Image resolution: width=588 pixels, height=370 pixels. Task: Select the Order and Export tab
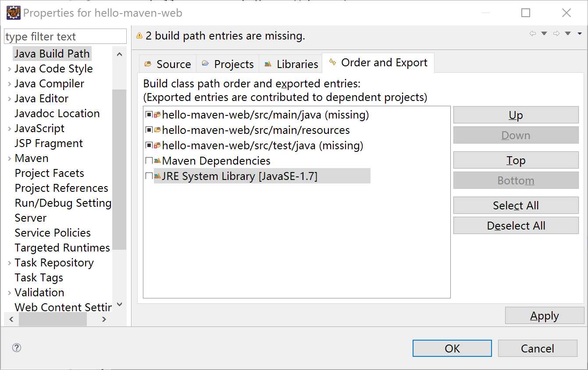378,63
